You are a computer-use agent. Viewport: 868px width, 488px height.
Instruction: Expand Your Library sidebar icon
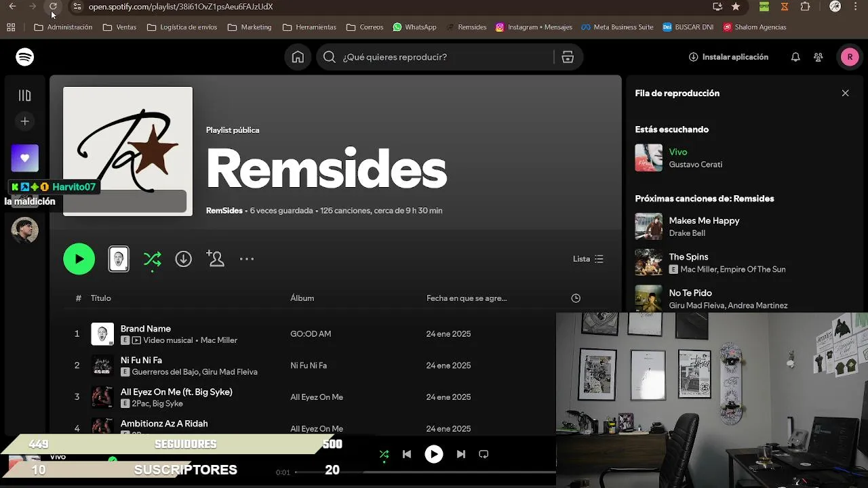(25, 96)
